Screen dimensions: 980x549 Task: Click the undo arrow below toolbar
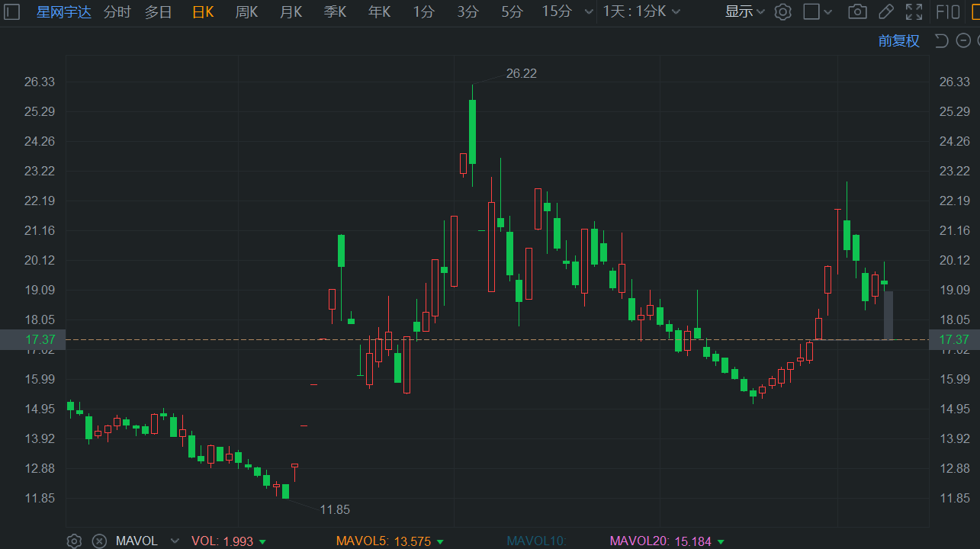[942, 40]
